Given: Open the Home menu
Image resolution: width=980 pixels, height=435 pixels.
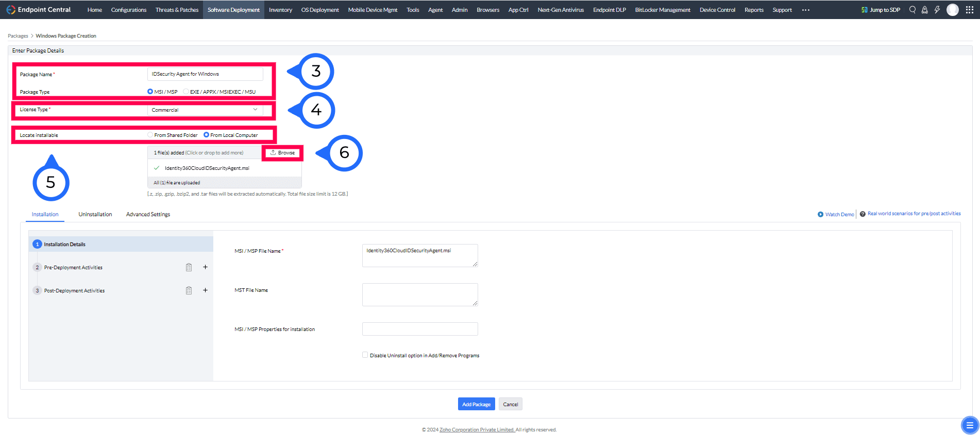Looking at the screenshot, I should tap(95, 10).
